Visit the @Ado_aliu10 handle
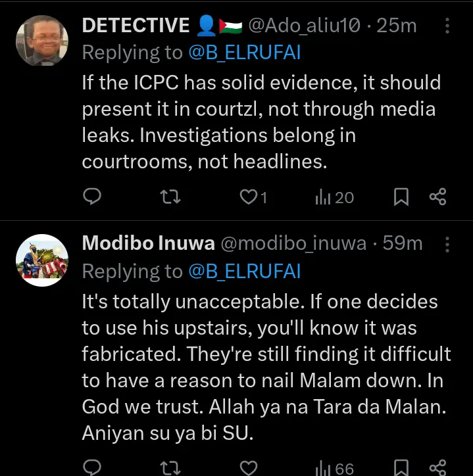 tap(303, 26)
